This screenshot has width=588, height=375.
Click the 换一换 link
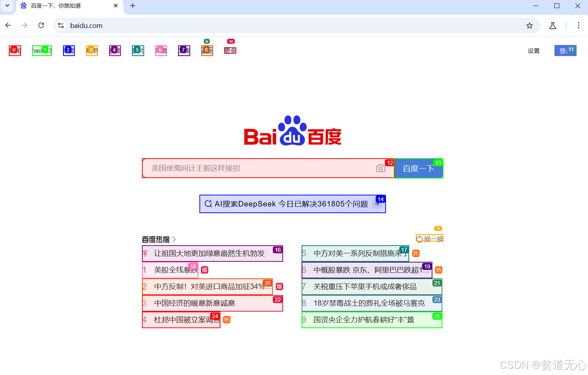430,239
